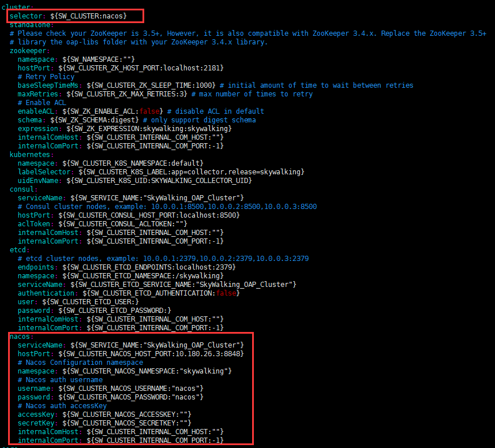
Task: Click the etcd authentication false line
Action: [x=129, y=293]
